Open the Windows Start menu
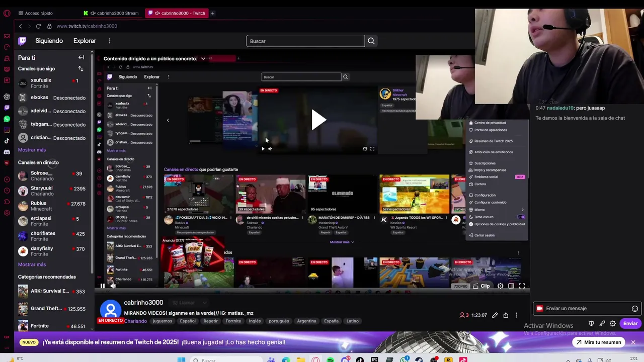 click(x=181, y=359)
